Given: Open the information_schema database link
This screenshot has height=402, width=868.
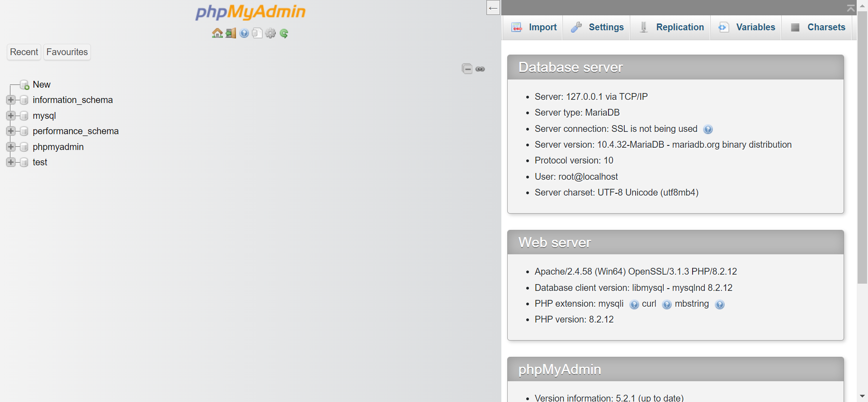Looking at the screenshot, I should pyautogui.click(x=73, y=100).
